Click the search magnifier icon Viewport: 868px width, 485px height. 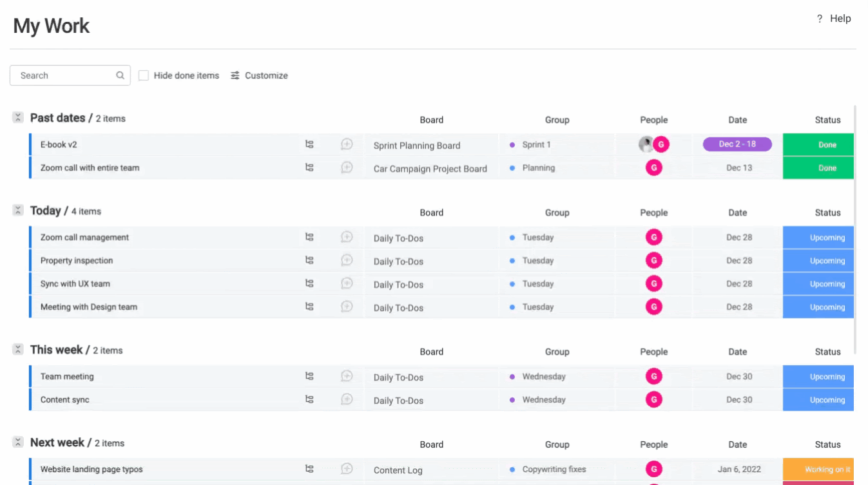click(x=120, y=75)
